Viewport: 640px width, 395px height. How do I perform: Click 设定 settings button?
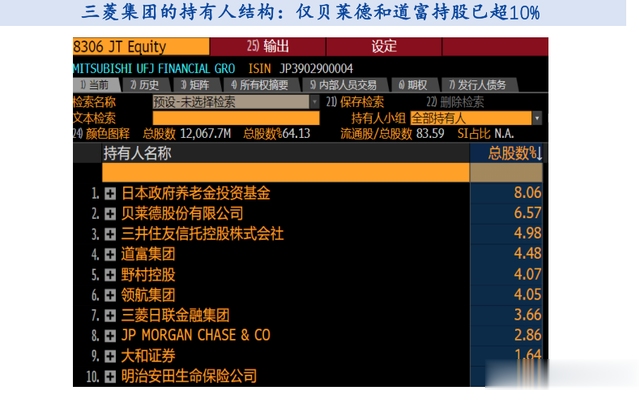384,46
